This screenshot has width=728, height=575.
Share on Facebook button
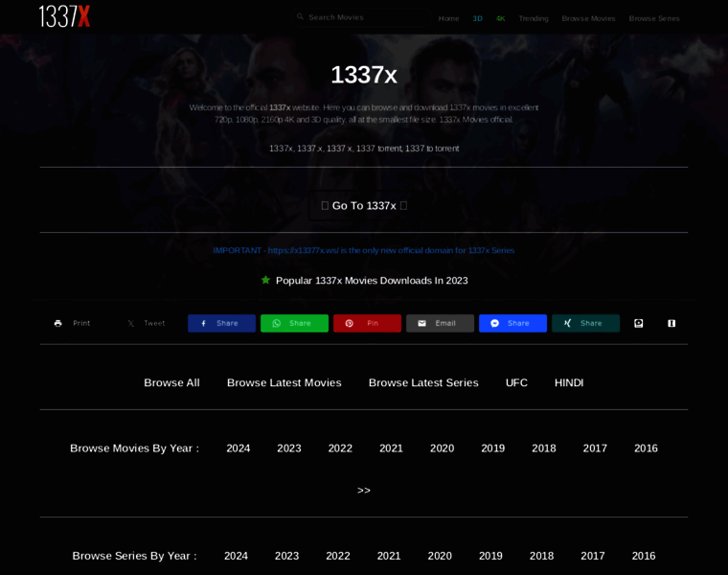point(221,323)
